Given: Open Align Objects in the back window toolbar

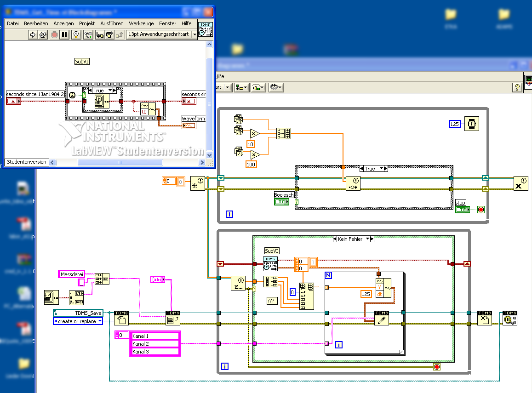Looking at the screenshot, I should (x=241, y=87).
